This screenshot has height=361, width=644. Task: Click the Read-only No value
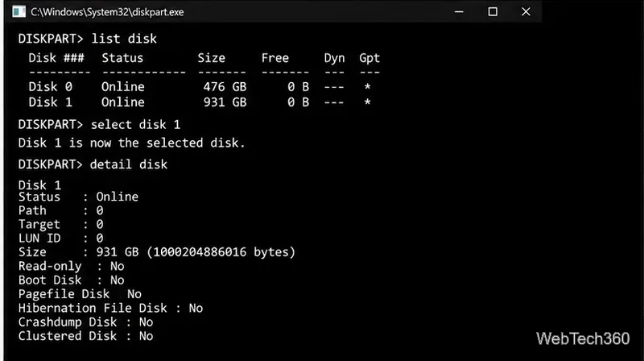click(x=117, y=267)
